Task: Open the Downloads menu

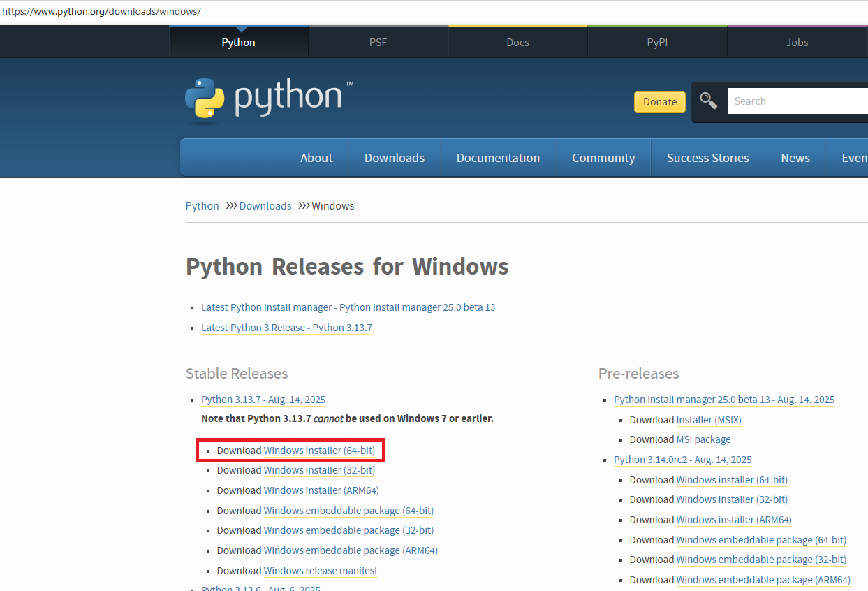Action: 395,158
